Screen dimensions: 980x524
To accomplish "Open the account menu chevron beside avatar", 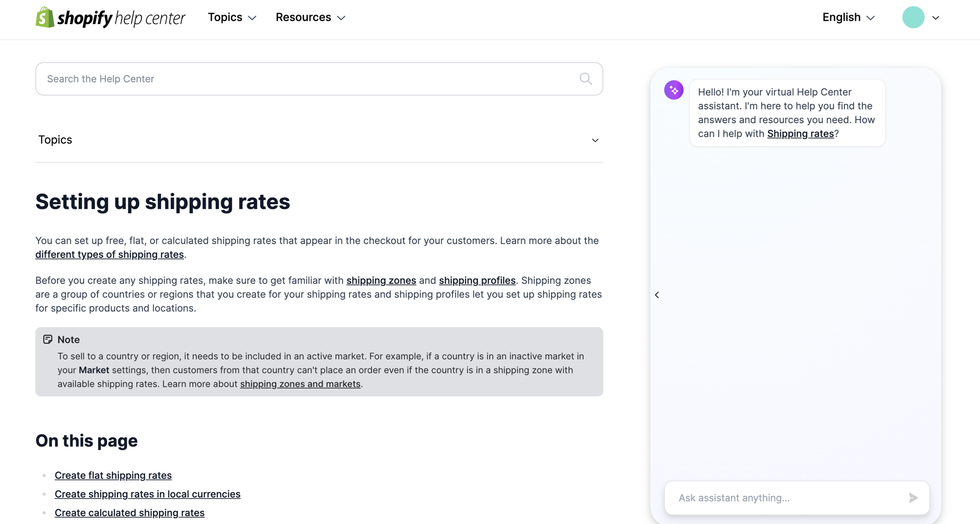I will [935, 18].
